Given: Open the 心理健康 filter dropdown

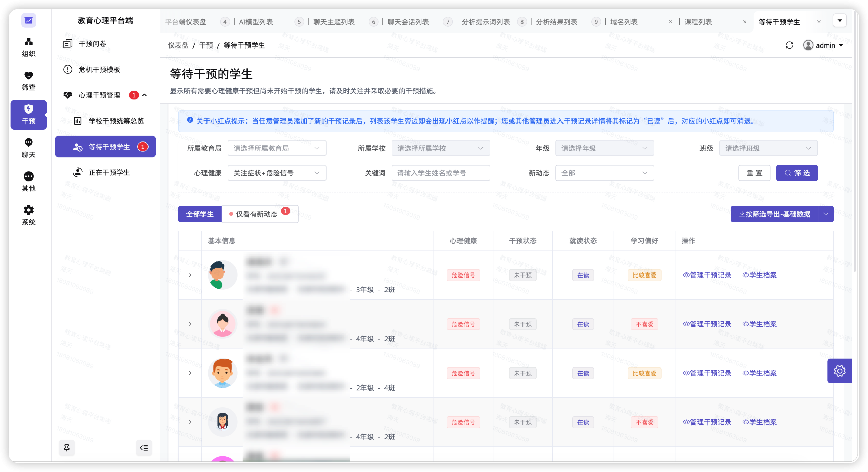Looking at the screenshot, I should click(x=277, y=173).
